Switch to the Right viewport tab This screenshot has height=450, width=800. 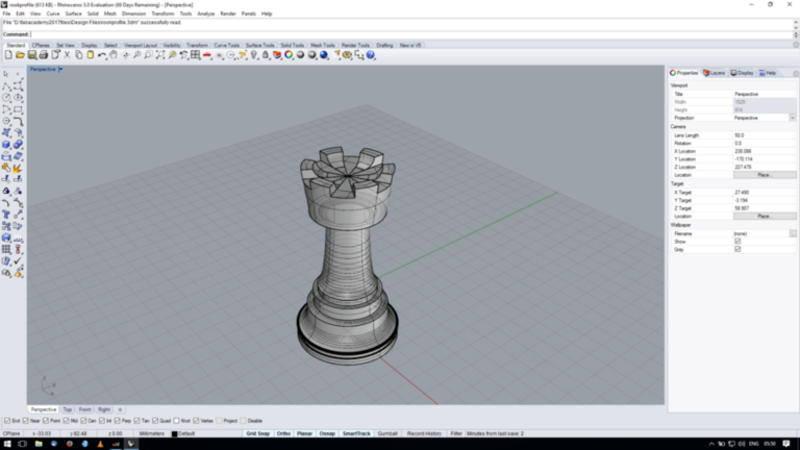tap(104, 410)
